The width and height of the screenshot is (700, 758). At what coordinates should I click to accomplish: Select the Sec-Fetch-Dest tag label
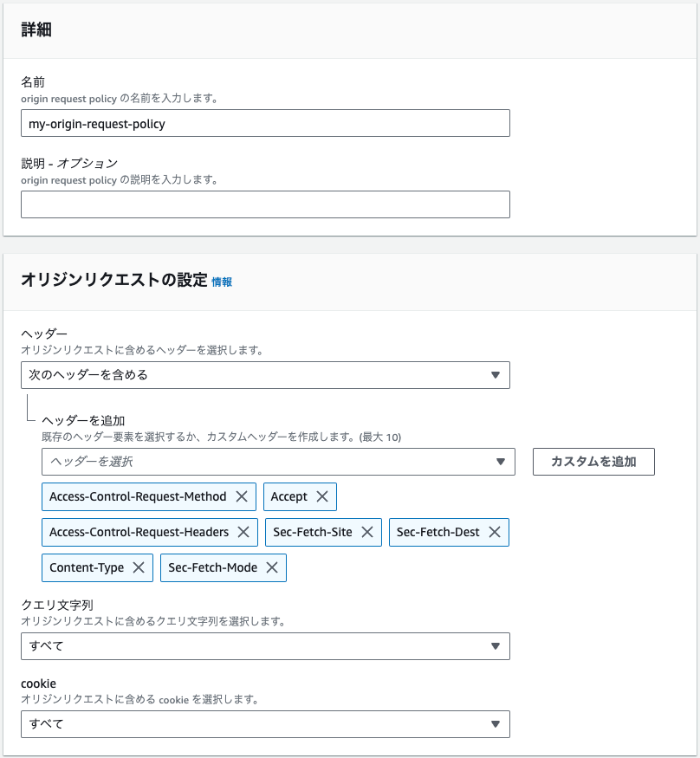438,532
